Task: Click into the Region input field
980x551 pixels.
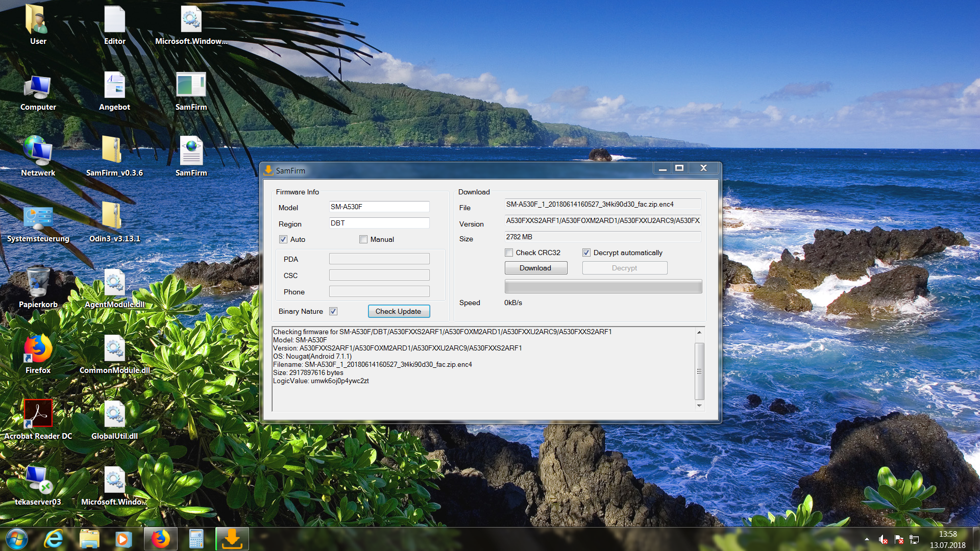Action: (379, 223)
